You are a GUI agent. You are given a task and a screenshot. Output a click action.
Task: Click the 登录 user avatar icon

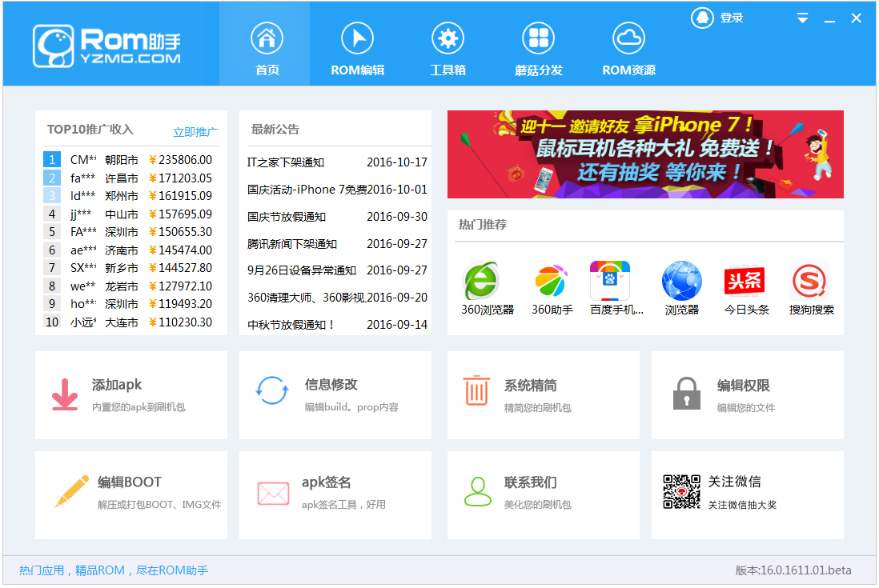coord(702,18)
